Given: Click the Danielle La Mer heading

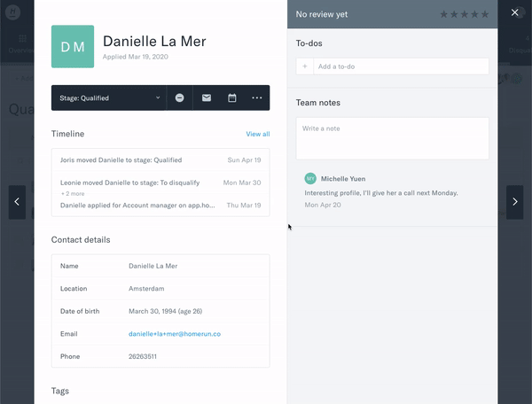Looking at the screenshot, I should pyautogui.click(x=154, y=42).
